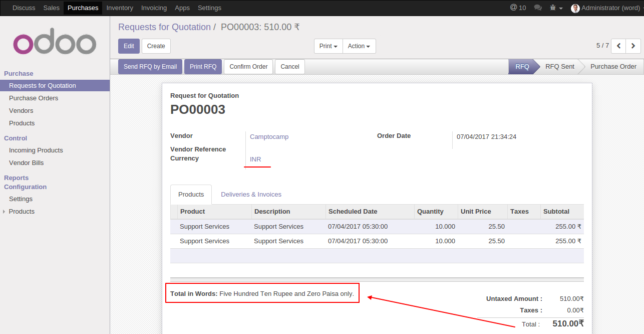This screenshot has width=644, height=334.
Task: Click the Description column header
Action: 288,212
